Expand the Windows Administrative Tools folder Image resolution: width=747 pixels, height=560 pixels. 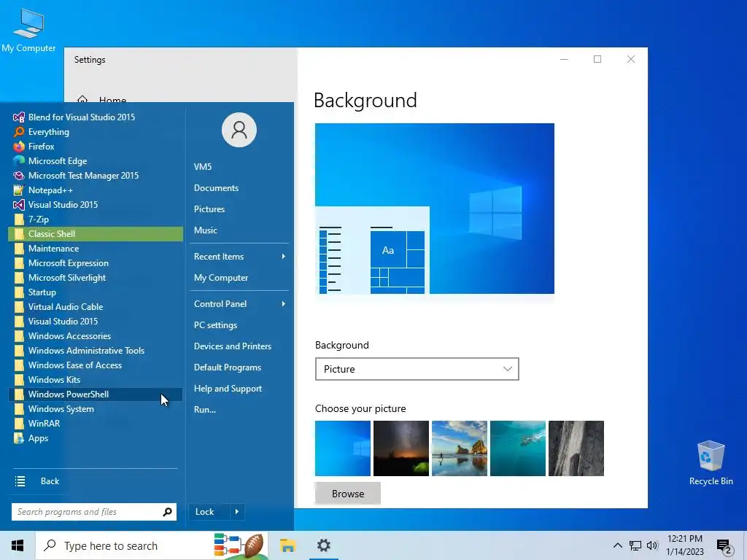[x=96, y=351]
